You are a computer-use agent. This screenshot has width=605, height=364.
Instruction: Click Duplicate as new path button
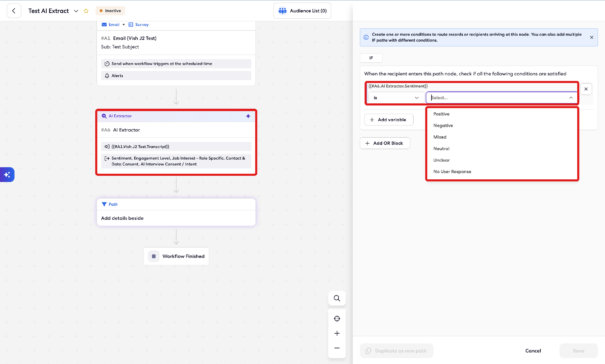point(397,351)
